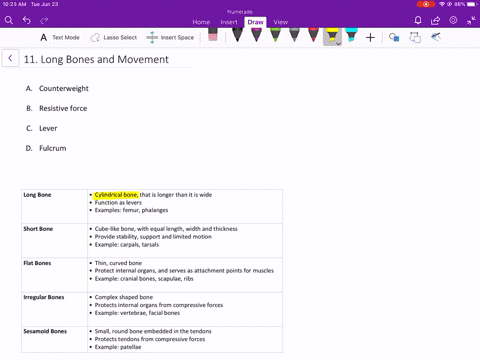
Task: Exit full screen view arrows
Action: 471,21
